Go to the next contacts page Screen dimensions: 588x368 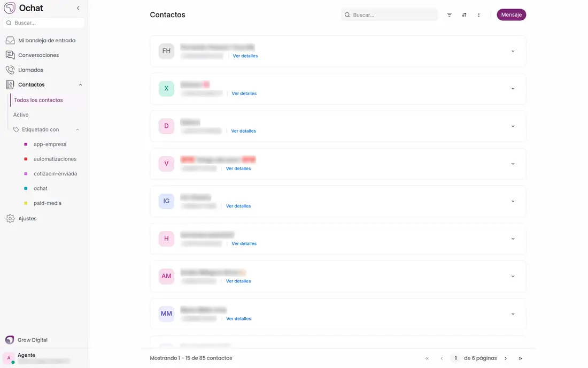pyautogui.click(x=506, y=358)
